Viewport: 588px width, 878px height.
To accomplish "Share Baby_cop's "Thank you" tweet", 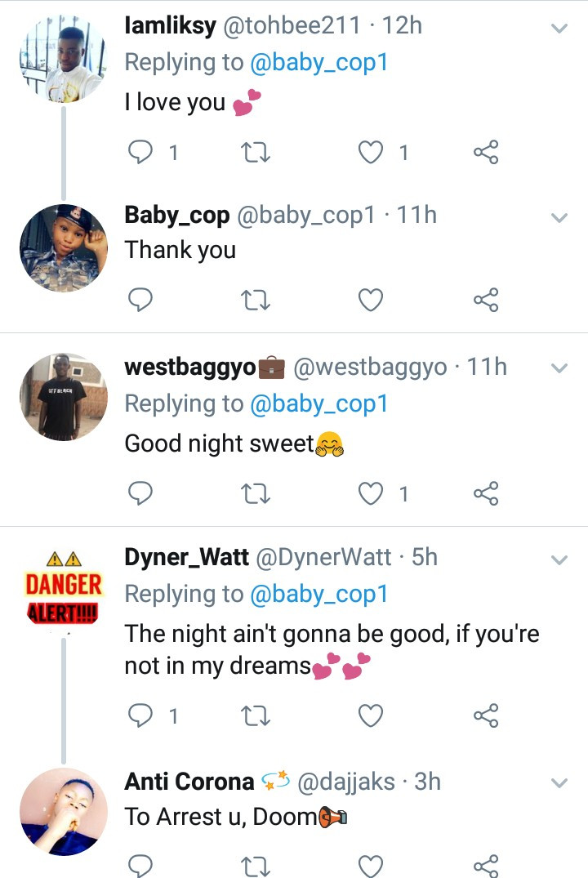I will pyautogui.click(x=486, y=301).
